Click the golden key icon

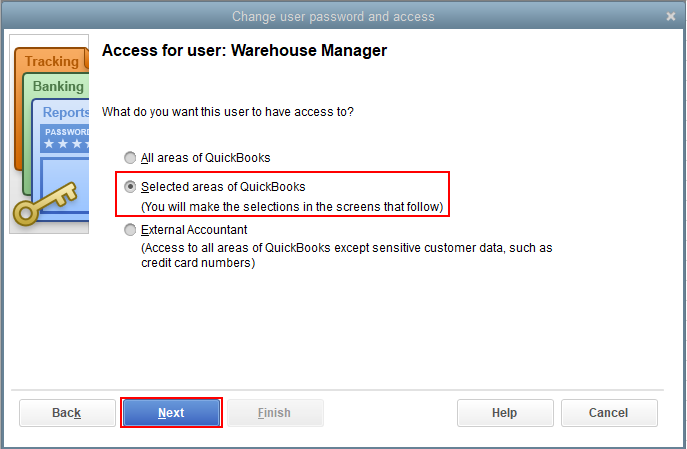(40, 204)
